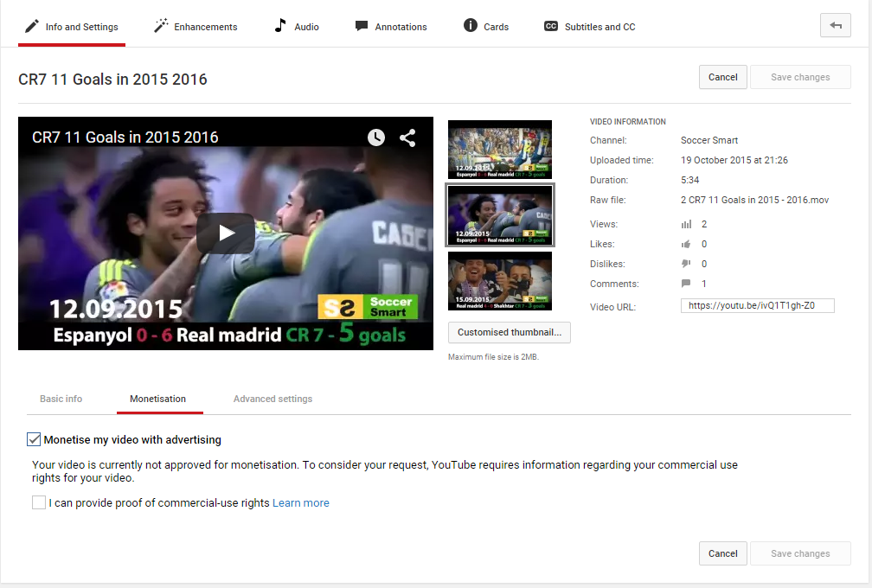Click the Watch Later clock icon on player

[x=376, y=137]
